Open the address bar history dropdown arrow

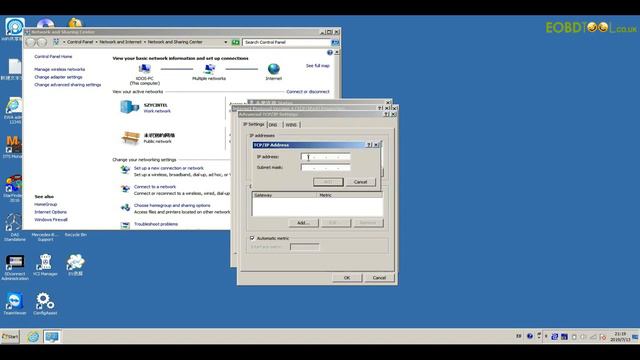225,42
